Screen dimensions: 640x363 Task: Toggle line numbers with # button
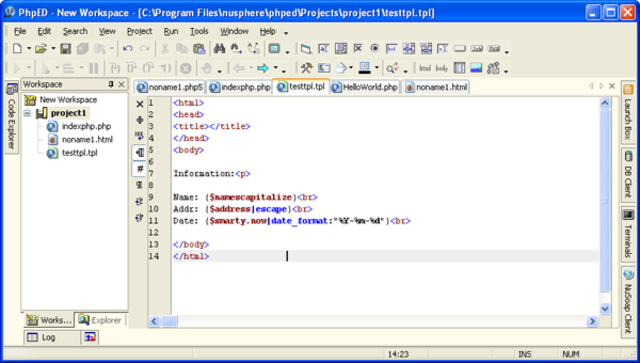point(140,169)
